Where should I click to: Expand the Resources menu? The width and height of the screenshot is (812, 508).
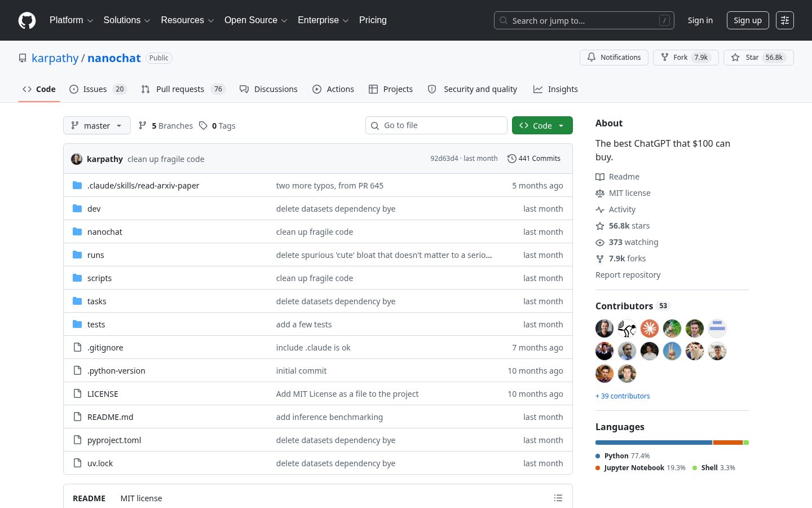point(188,20)
